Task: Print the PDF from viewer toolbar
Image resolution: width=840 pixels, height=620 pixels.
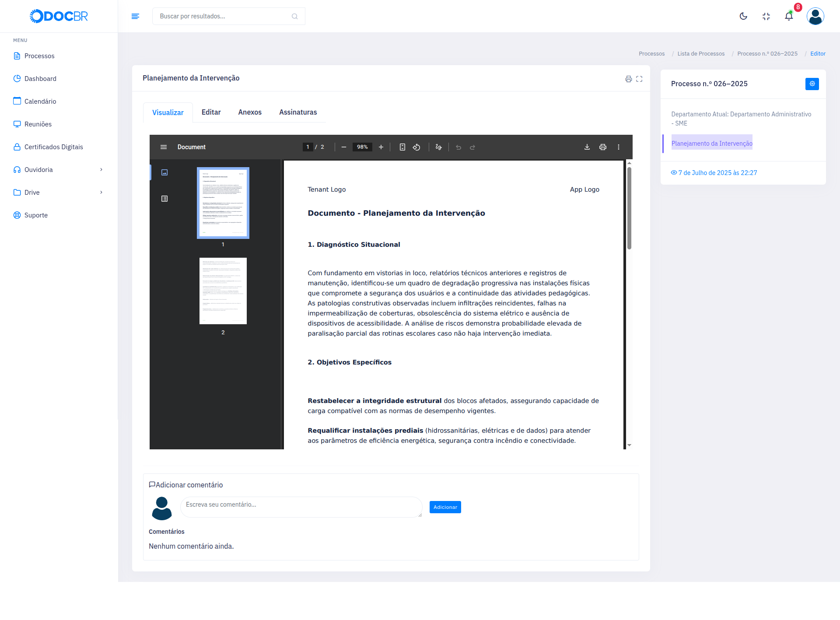Action: [603, 147]
